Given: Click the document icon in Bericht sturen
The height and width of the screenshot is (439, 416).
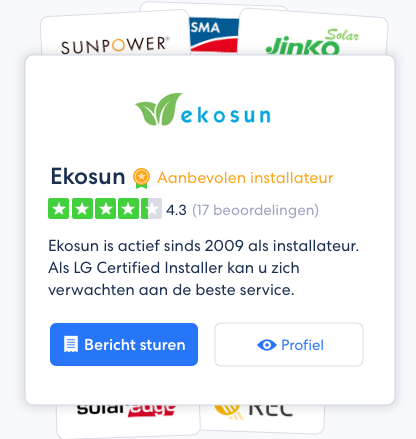Looking at the screenshot, I should tap(71, 344).
